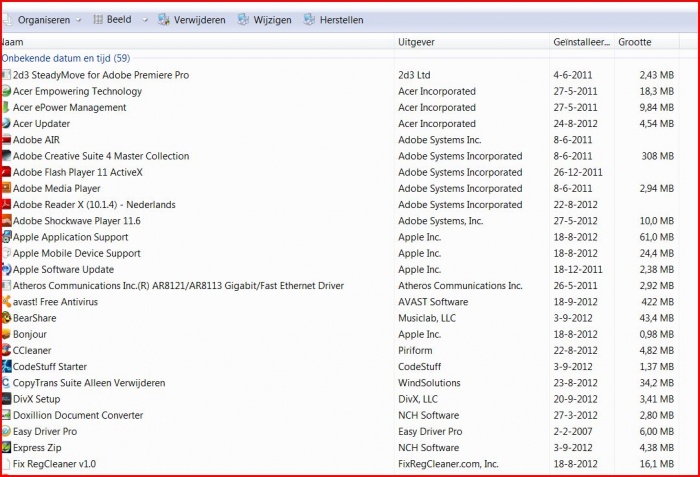The image size is (700, 477).
Task: Click the Verwijderen toolbar icon
Action: click(x=164, y=19)
